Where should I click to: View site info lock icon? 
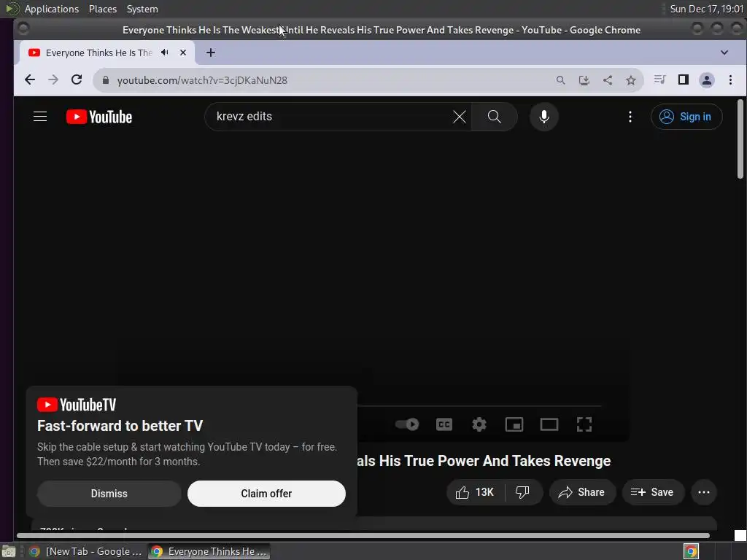tap(106, 80)
